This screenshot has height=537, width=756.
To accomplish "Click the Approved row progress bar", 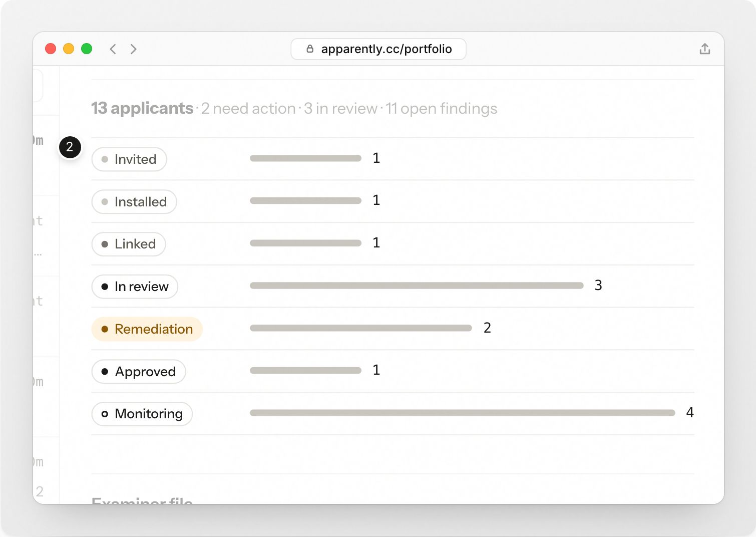I will 305,371.
